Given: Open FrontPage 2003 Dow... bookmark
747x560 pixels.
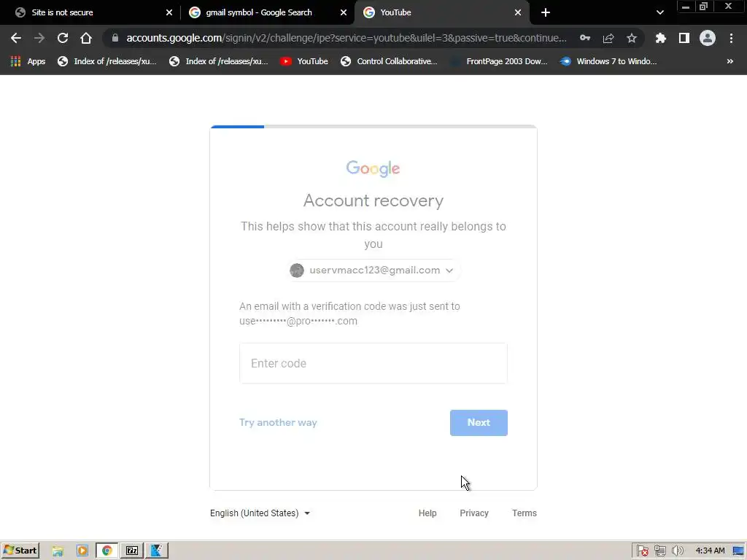Looking at the screenshot, I should coord(499,61).
